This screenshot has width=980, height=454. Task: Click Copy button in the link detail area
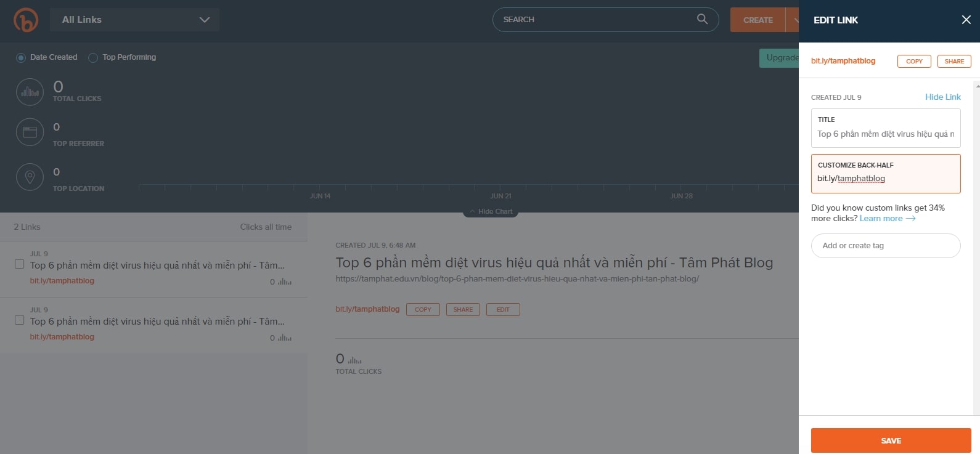[x=423, y=309]
